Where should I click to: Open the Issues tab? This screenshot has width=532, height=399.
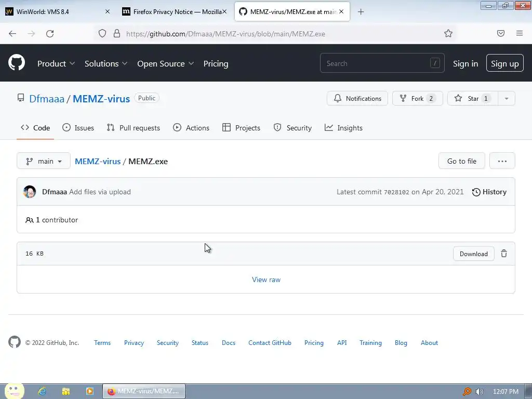point(78,128)
